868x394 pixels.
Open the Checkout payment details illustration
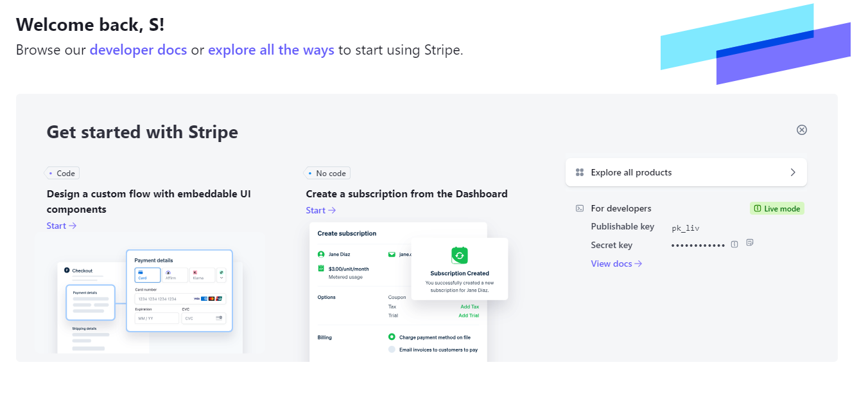point(150,293)
